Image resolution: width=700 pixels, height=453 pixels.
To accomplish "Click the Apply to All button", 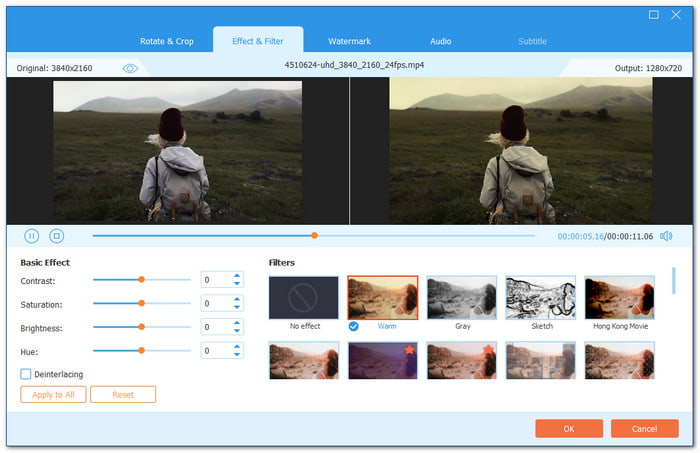I will [x=53, y=395].
